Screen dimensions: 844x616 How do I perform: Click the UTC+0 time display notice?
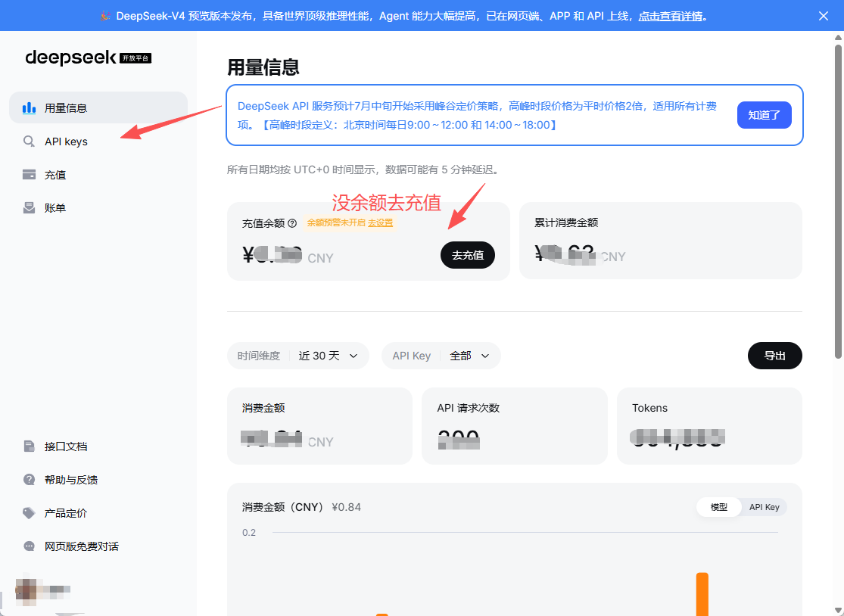click(x=364, y=170)
